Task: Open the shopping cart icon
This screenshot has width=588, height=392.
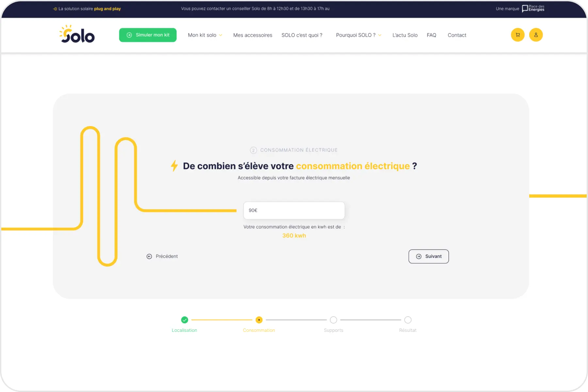Action: [517, 35]
